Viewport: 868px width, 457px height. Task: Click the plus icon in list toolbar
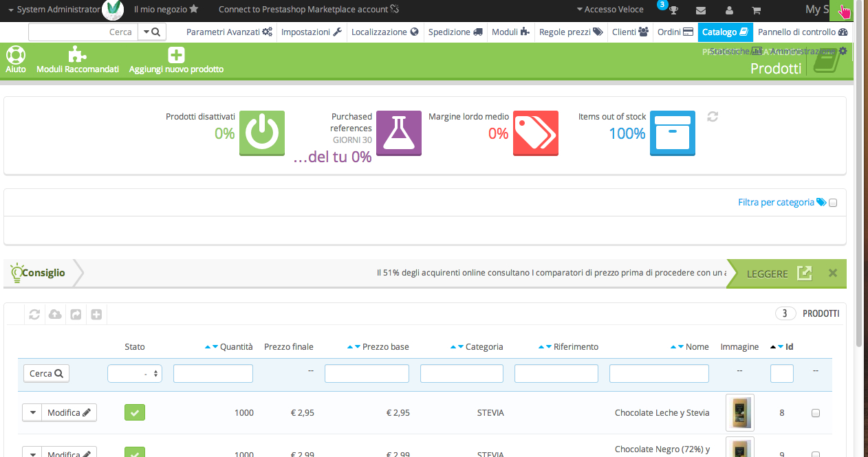[x=96, y=314]
